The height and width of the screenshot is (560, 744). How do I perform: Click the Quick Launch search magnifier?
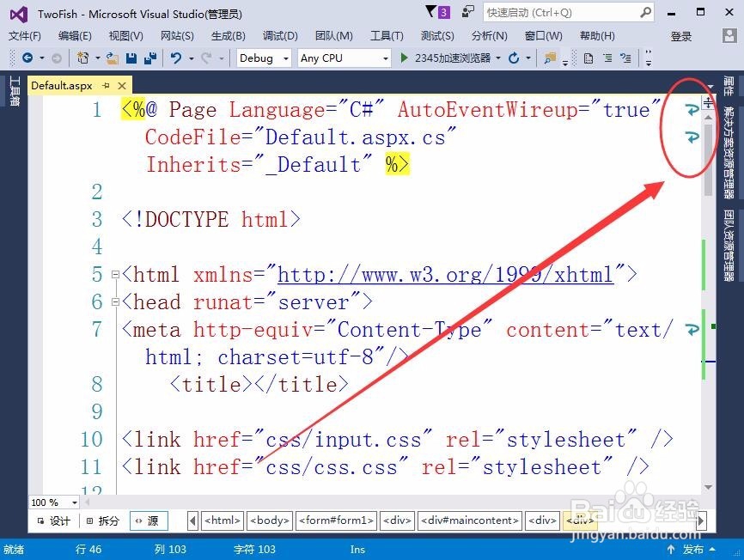(x=645, y=12)
